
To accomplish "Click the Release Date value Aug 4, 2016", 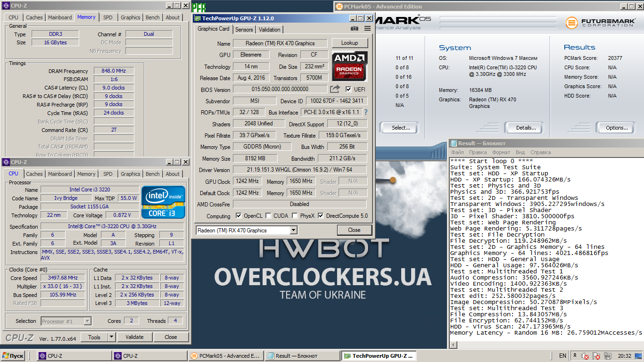I will tap(251, 78).
